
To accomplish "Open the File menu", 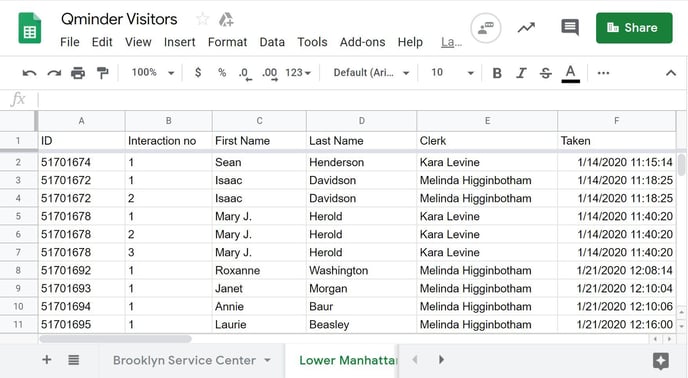I will point(70,42).
